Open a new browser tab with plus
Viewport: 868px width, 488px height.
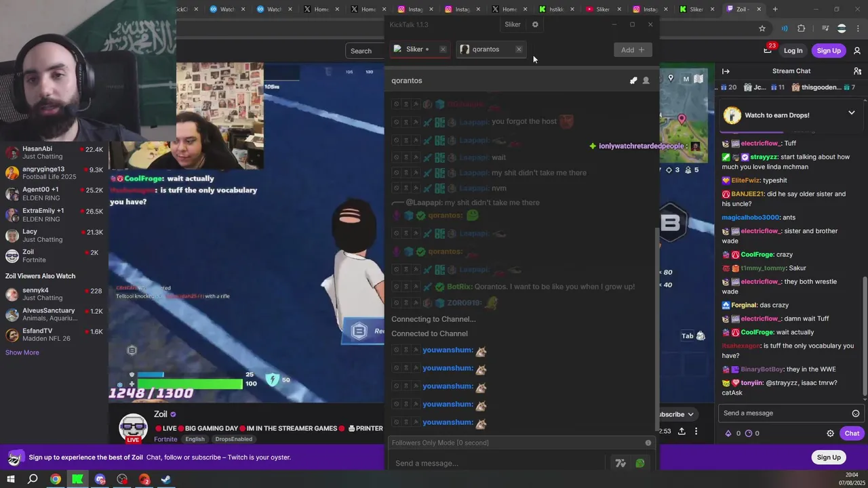775,9
